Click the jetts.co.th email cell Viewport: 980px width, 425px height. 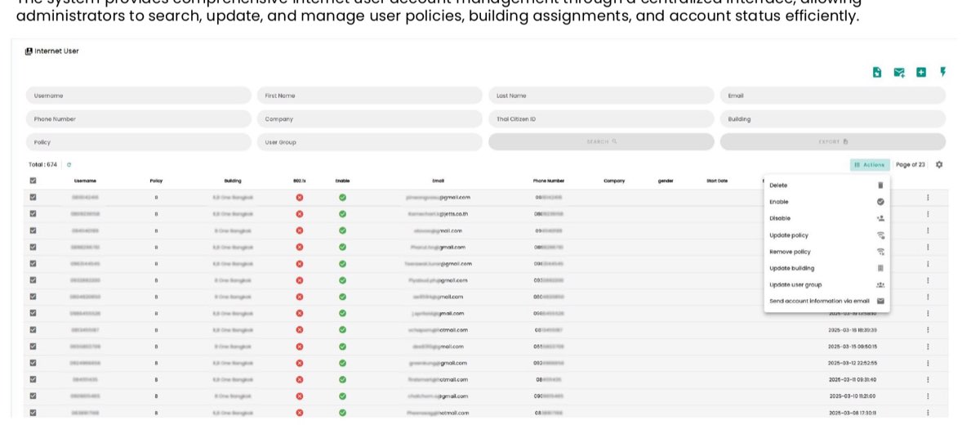click(438, 213)
